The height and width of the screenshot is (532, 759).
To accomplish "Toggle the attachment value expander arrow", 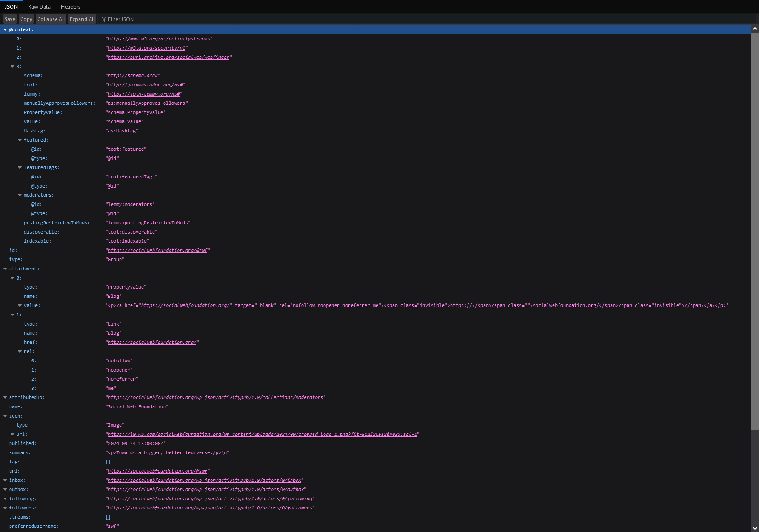I will tap(20, 305).
